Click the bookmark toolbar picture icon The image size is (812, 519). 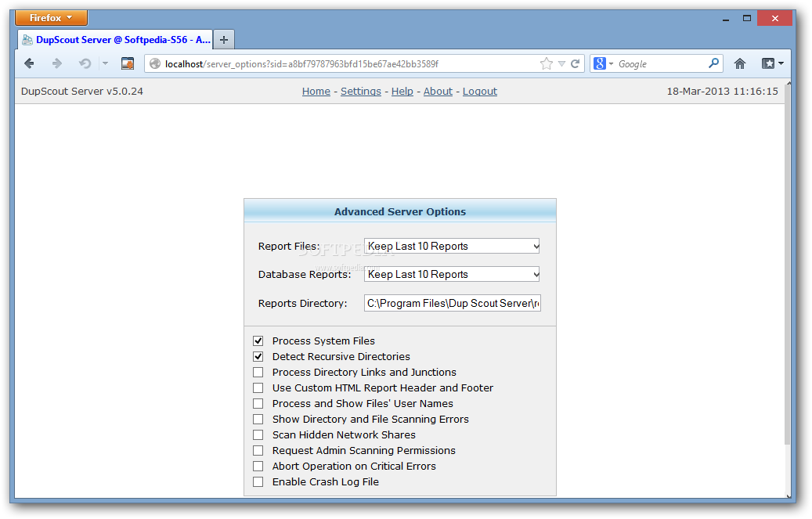point(128,63)
